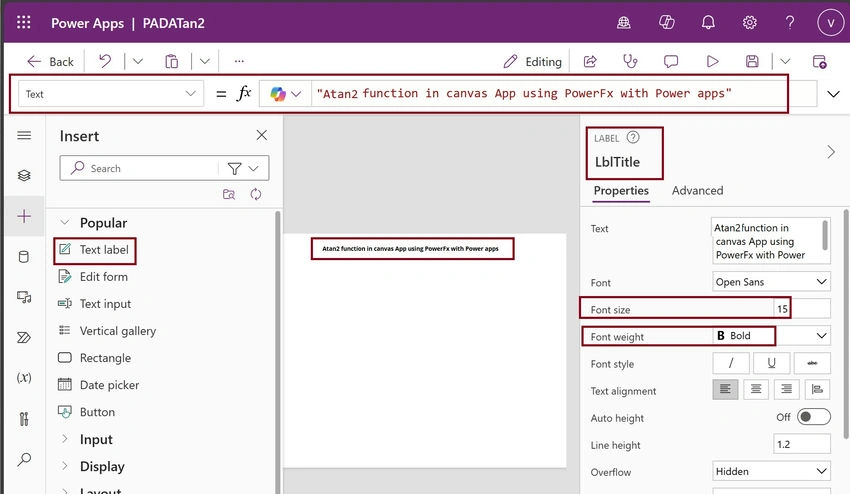Open the settings gear

tap(750, 22)
